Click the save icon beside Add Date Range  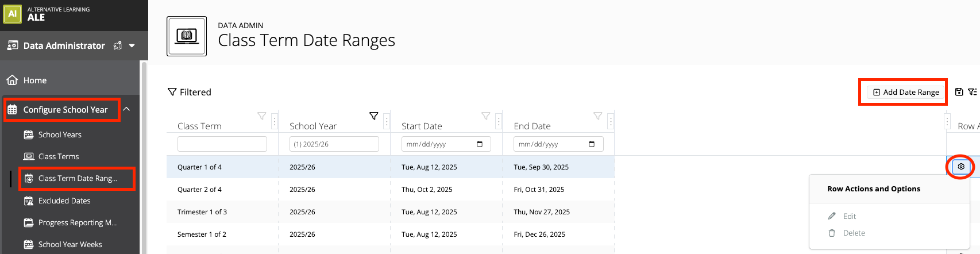coord(959,92)
